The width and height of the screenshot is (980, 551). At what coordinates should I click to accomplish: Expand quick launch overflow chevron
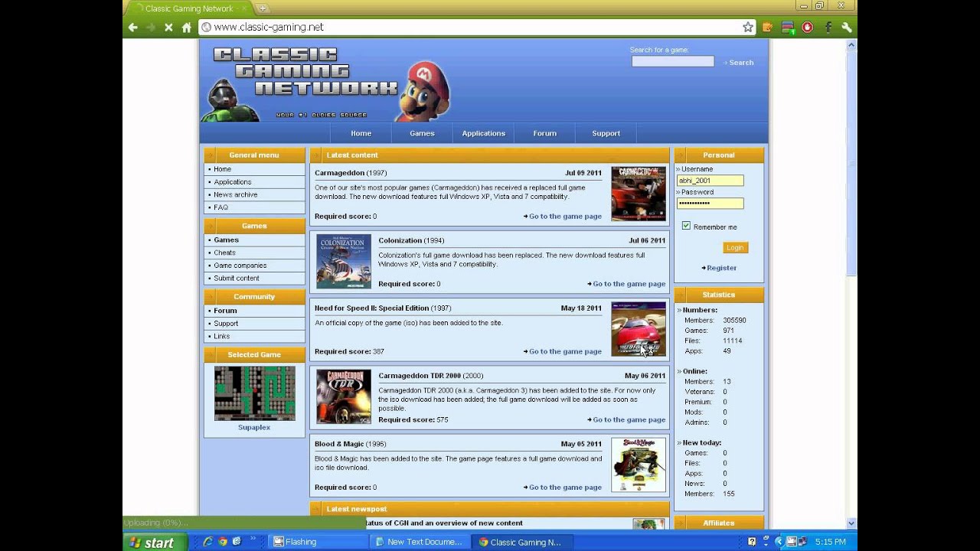pos(253,540)
